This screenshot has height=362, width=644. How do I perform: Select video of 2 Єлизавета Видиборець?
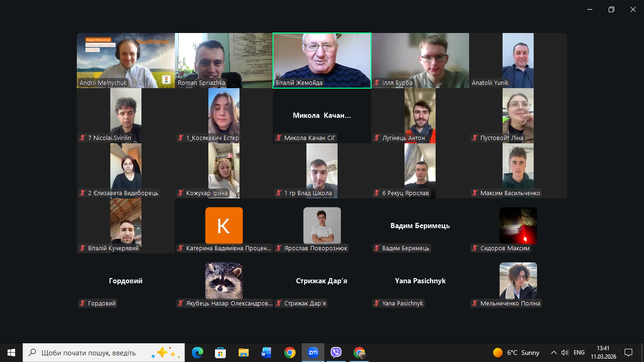(x=126, y=171)
